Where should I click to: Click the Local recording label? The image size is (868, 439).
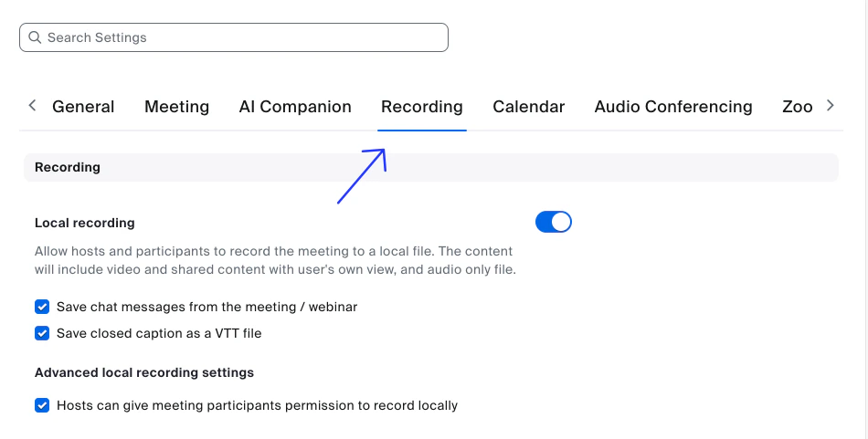coord(85,223)
